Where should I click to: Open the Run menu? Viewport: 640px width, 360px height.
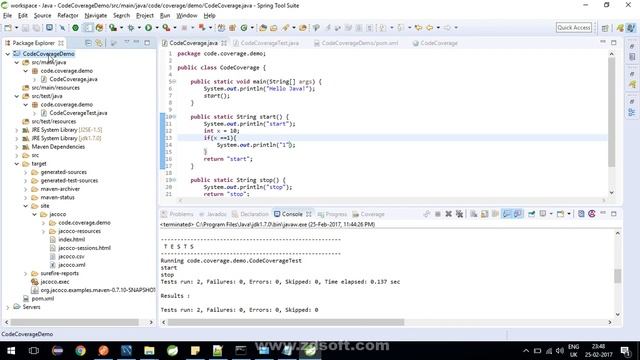click(165, 16)
